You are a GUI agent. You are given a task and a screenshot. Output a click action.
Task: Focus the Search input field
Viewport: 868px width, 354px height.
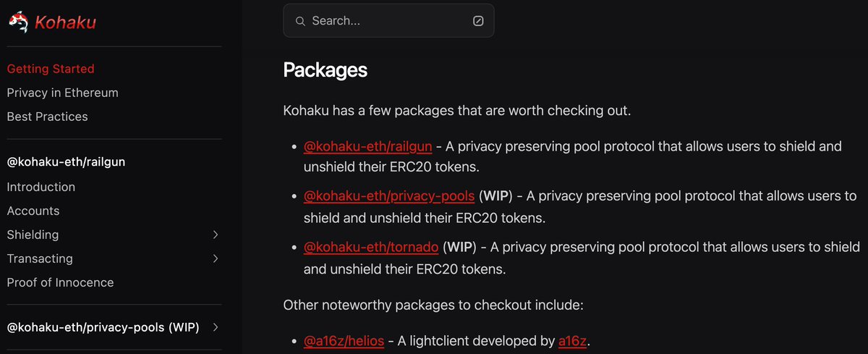[387, 21]
